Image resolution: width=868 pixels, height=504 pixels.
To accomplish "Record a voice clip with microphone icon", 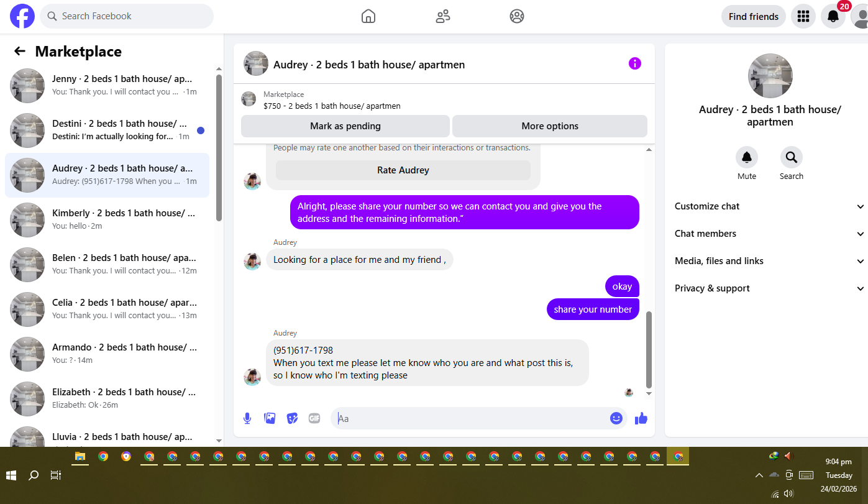I will click(x=247, y=418).
